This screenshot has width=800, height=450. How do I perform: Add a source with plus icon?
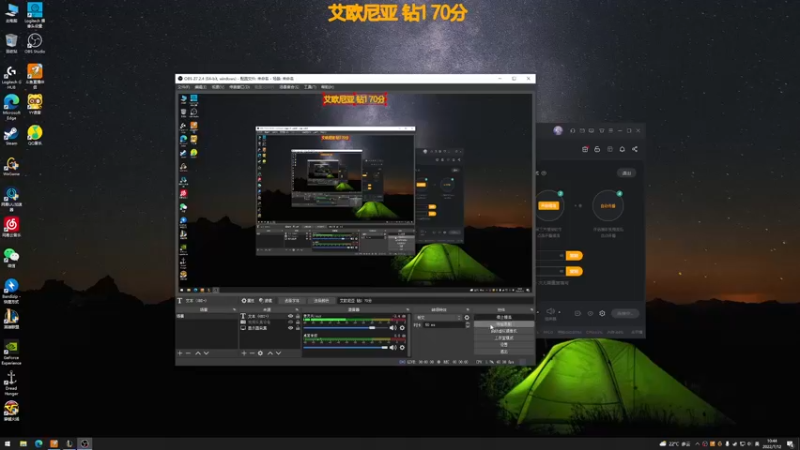[243, 353]
